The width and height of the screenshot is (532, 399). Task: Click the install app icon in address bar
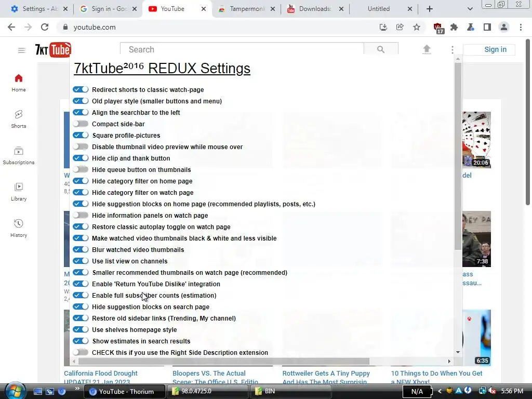point(383,27)
